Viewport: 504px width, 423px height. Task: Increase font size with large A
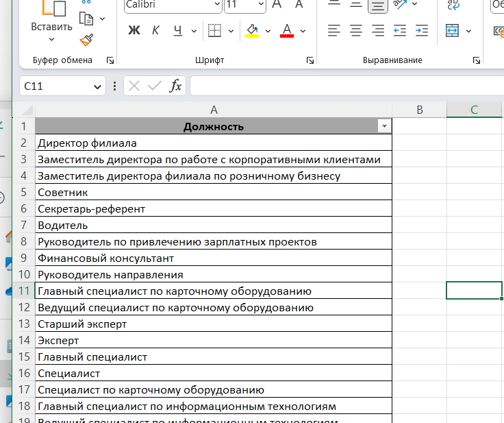pos(277,5)
